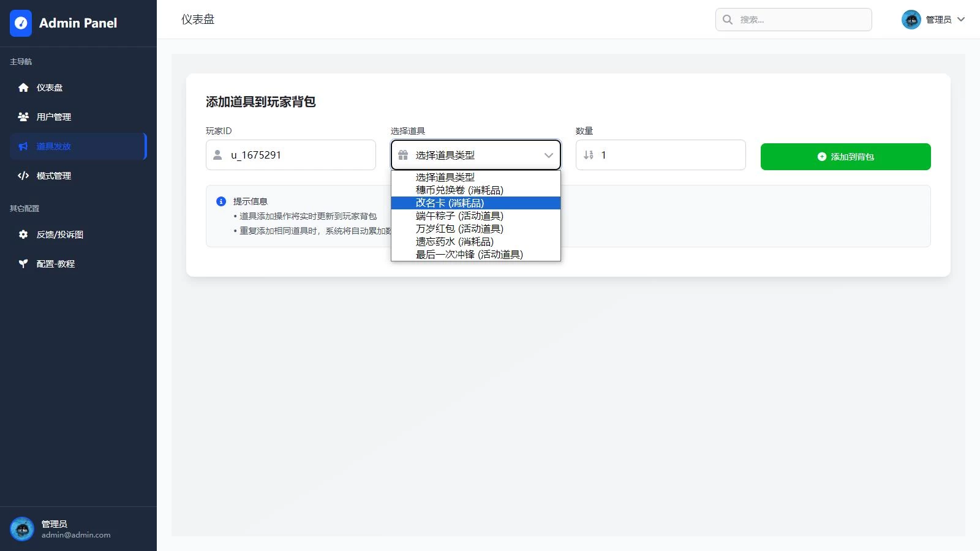Click the admin avatar in the top bar

click(x=911, y=20)
